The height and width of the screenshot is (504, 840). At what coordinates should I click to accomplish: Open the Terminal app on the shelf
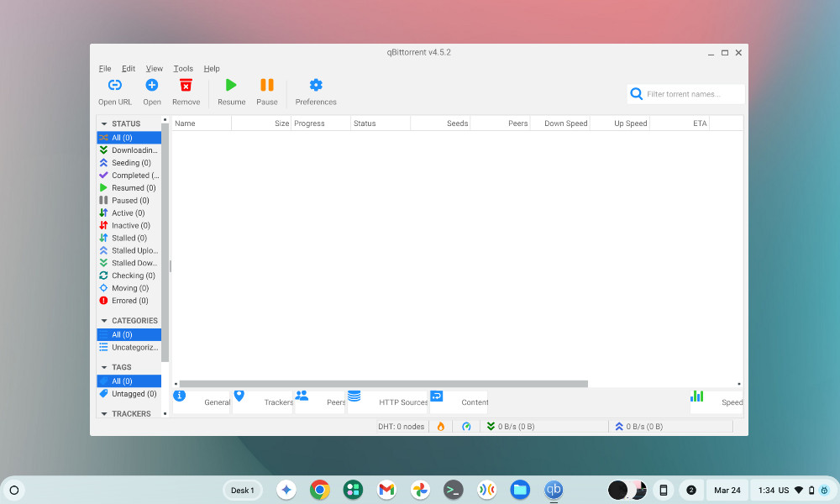tap(454, 490)
